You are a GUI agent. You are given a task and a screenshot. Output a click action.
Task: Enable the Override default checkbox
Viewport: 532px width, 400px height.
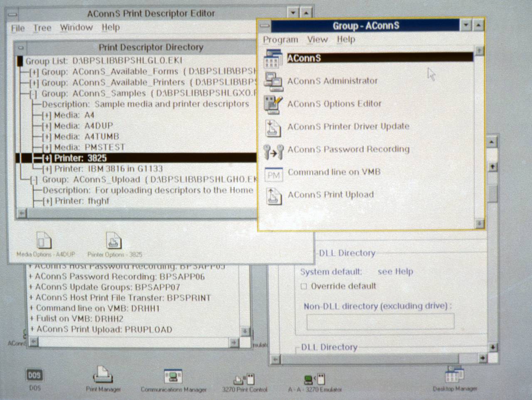304,286
